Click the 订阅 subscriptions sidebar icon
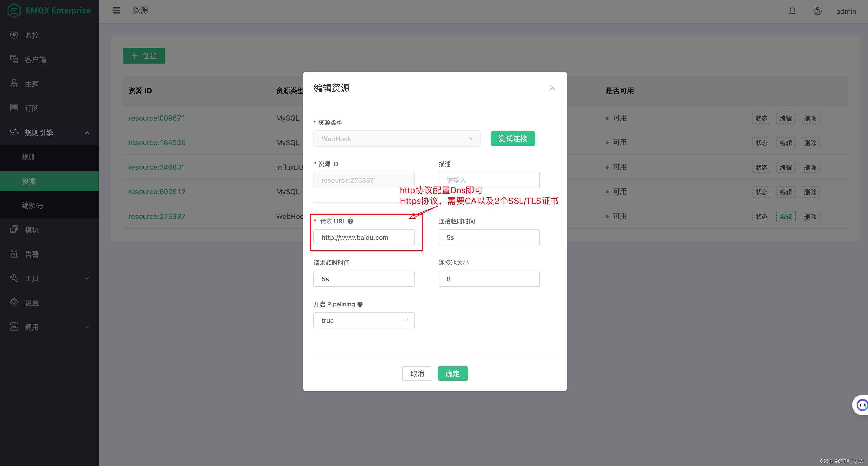868x466 pixels. point(14,108)
